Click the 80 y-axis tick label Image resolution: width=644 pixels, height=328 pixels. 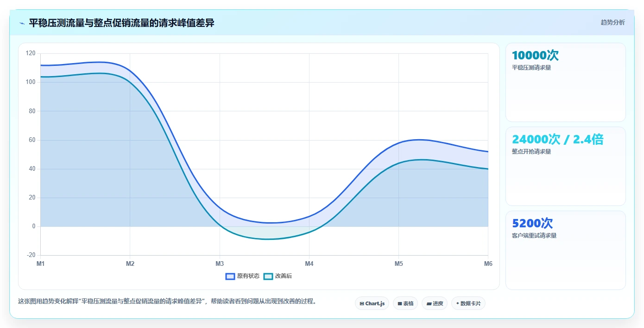coord(32,111)
